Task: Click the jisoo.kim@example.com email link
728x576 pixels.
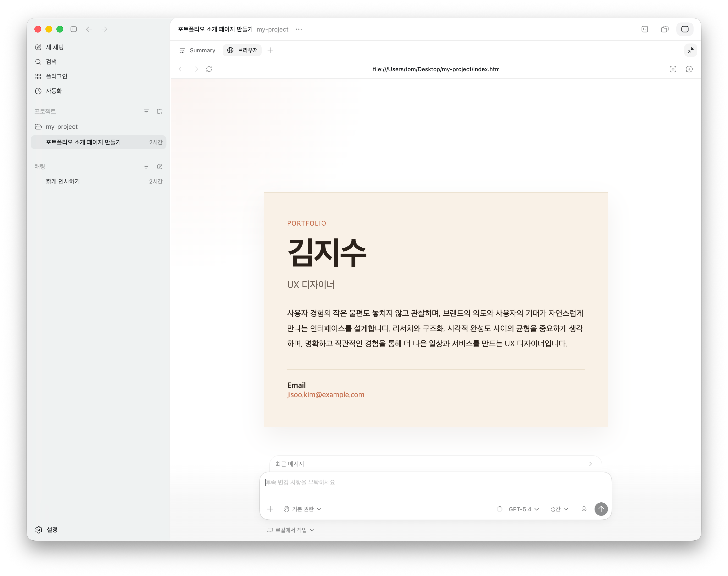Action: tap(325, 395)
